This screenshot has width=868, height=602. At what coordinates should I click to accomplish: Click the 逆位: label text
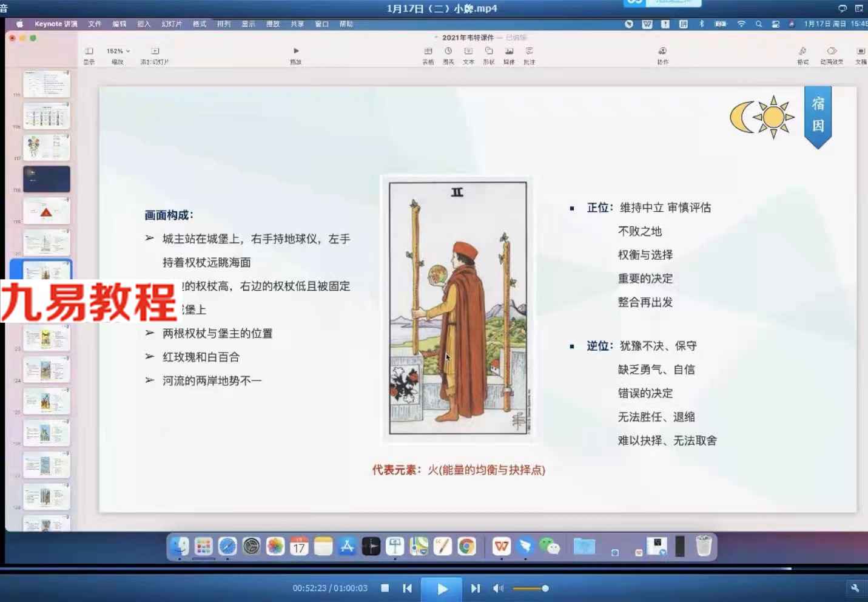pos(600,346)
